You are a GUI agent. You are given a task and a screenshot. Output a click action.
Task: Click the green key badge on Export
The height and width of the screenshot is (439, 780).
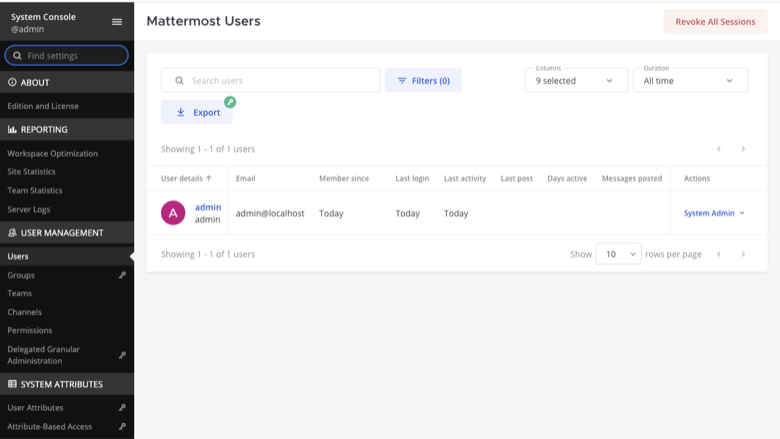tap(230, 102)
